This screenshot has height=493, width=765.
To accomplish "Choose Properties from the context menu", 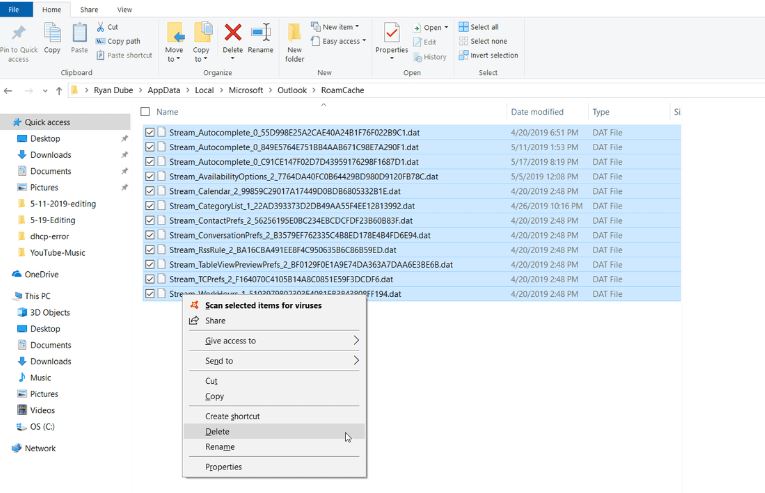I will (x=274, y=467).
